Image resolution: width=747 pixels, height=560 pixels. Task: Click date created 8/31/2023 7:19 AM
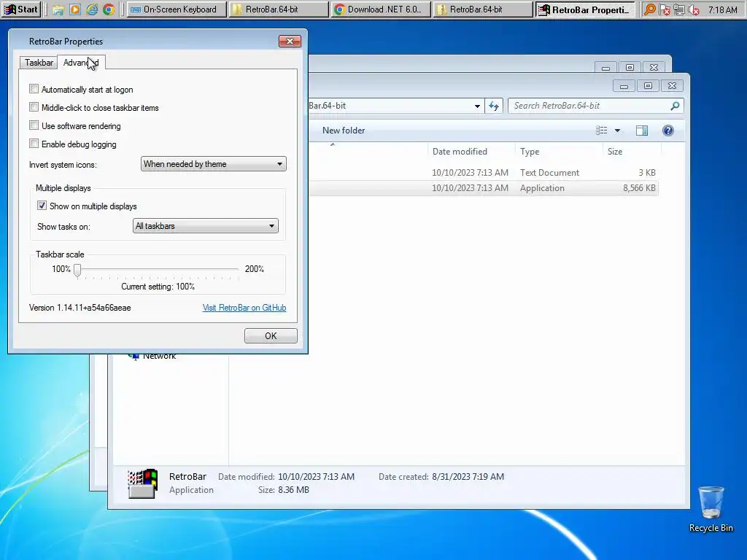click(468, 477)
